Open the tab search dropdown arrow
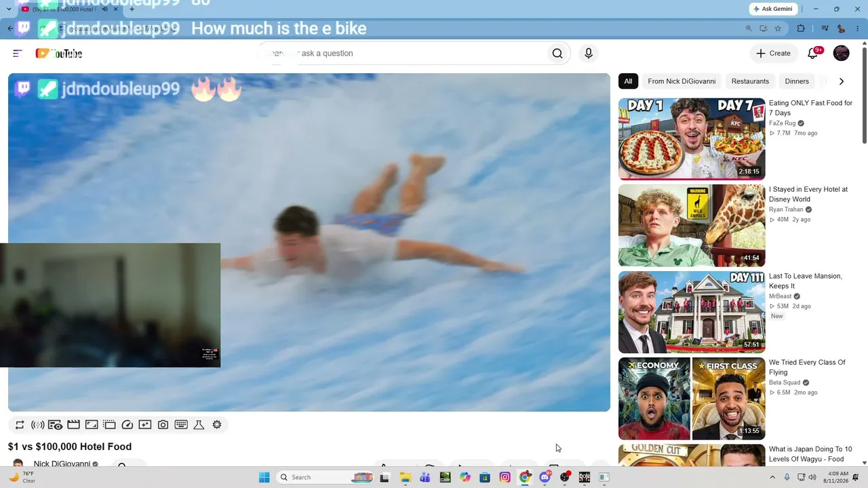 coord(9,9)
